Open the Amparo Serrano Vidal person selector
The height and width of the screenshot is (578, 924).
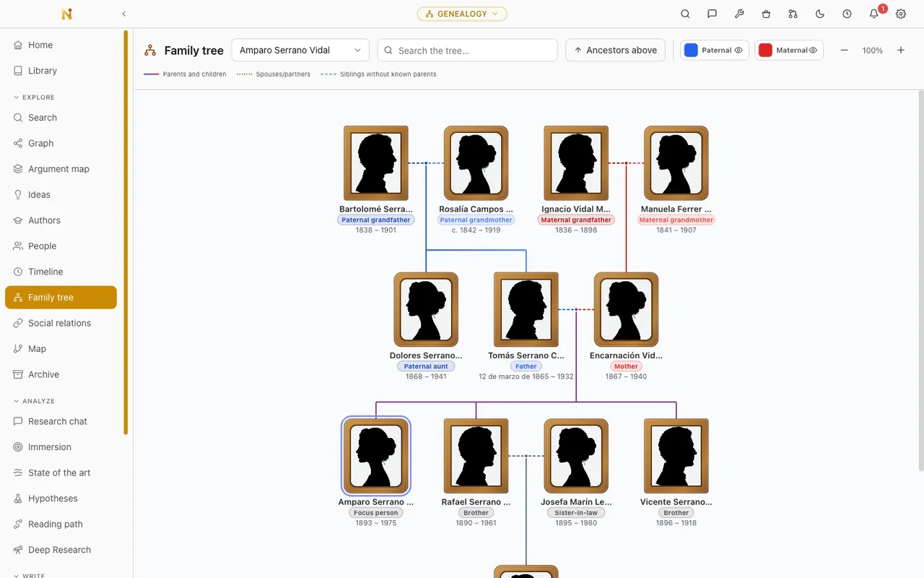tap(300, 51)
